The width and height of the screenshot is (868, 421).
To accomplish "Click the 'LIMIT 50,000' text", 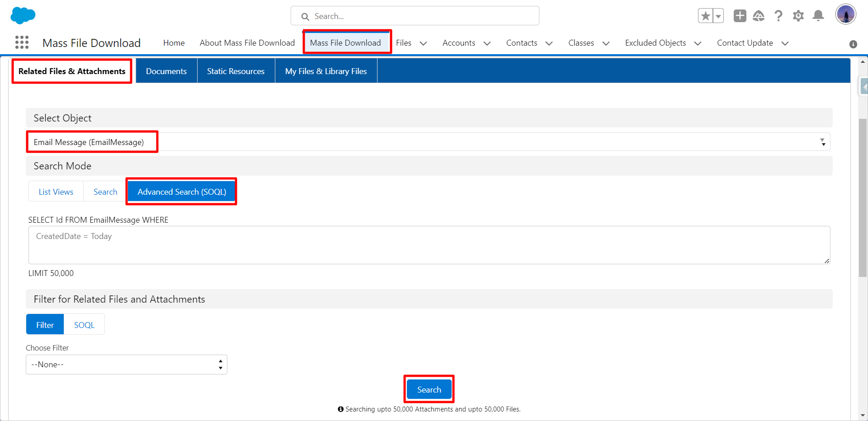I will [x=51, y=273].
